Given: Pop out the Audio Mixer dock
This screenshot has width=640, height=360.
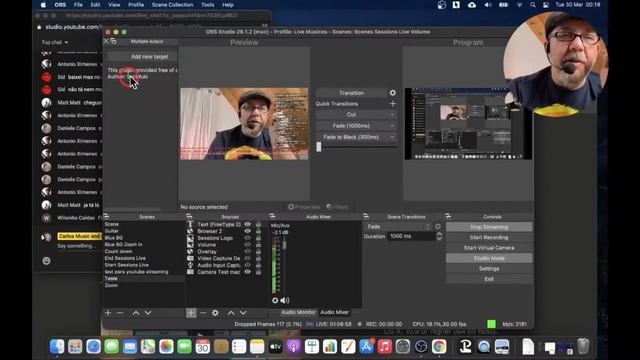Looking at the screenshot, I should 272,216.
